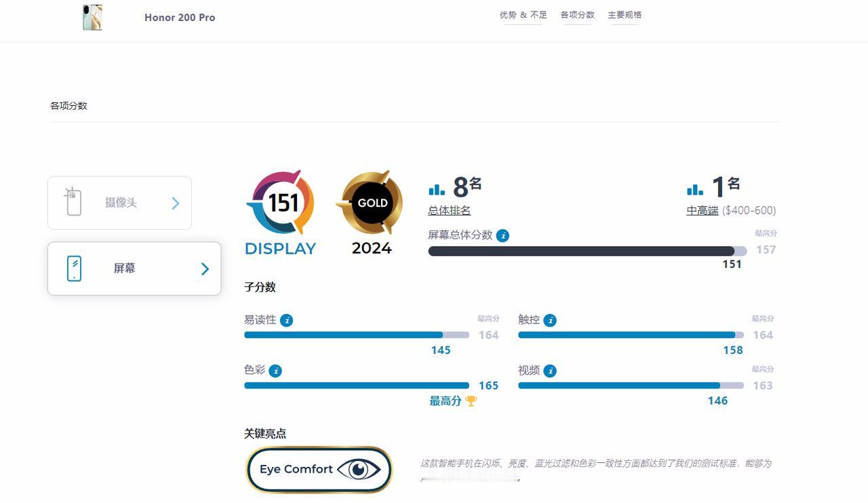Click the trophy icon beside 最高分

(x=471, y=401)
